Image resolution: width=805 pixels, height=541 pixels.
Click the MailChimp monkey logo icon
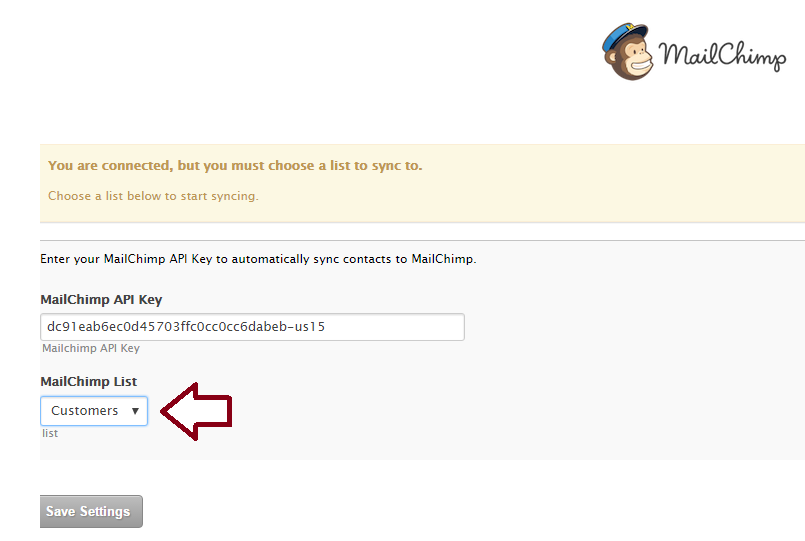click(x=628, y=51)
